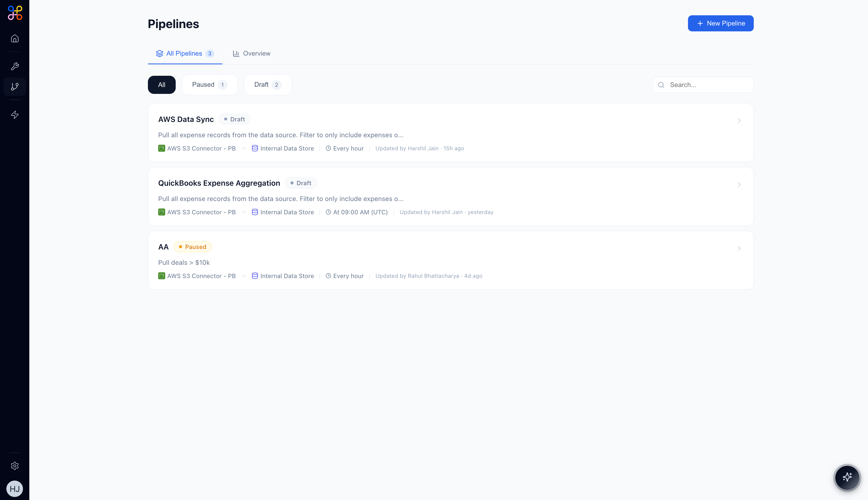This screenshot has height=500, width=868.
Task: Expand AWS Data Sync with its chevron
Action: (739, 120)
